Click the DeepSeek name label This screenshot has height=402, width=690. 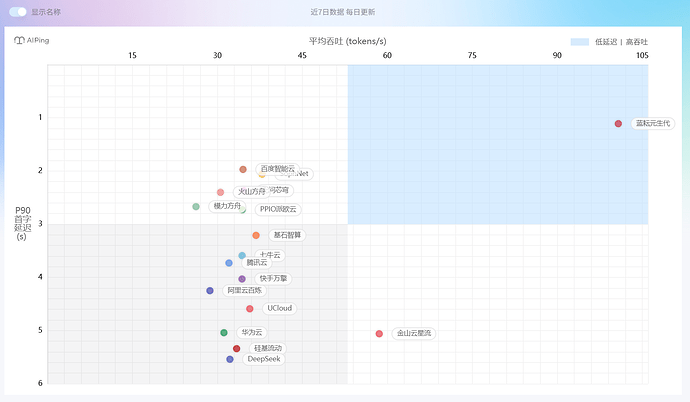pyautogui.click(x=264, y=359)
